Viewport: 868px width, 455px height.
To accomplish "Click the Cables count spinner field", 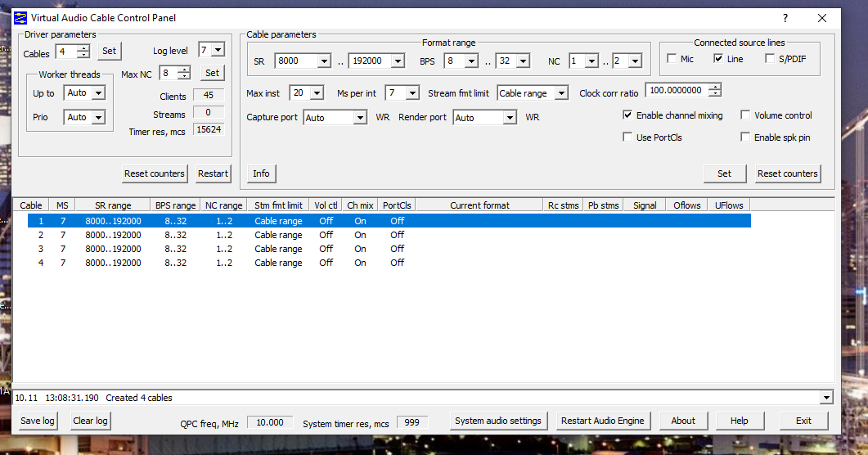I will click(65, 52).
